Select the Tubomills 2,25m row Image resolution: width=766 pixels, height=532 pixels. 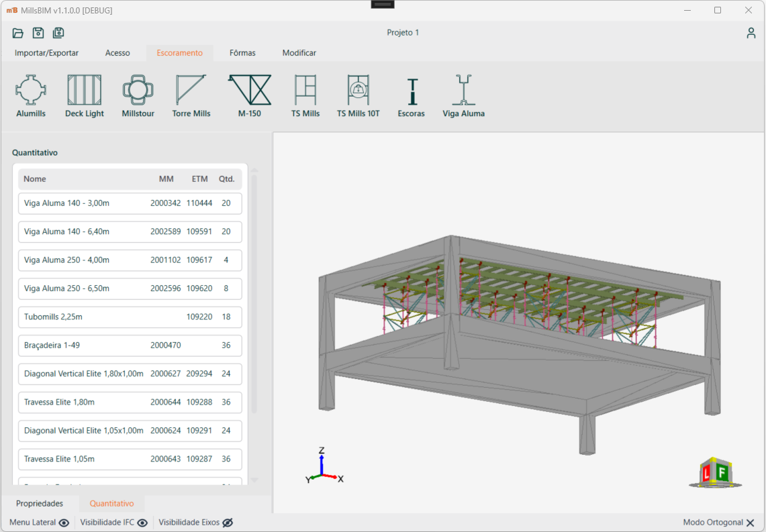pyautogui.click(x=130, y=317)
